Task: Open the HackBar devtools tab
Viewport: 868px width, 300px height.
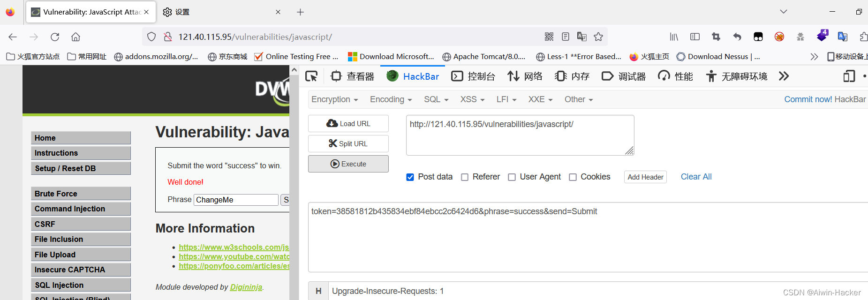Action: coord(413,76)
